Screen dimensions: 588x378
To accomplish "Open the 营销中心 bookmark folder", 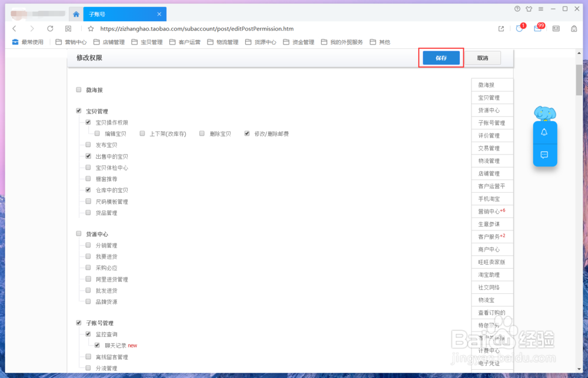I will 71,42.
